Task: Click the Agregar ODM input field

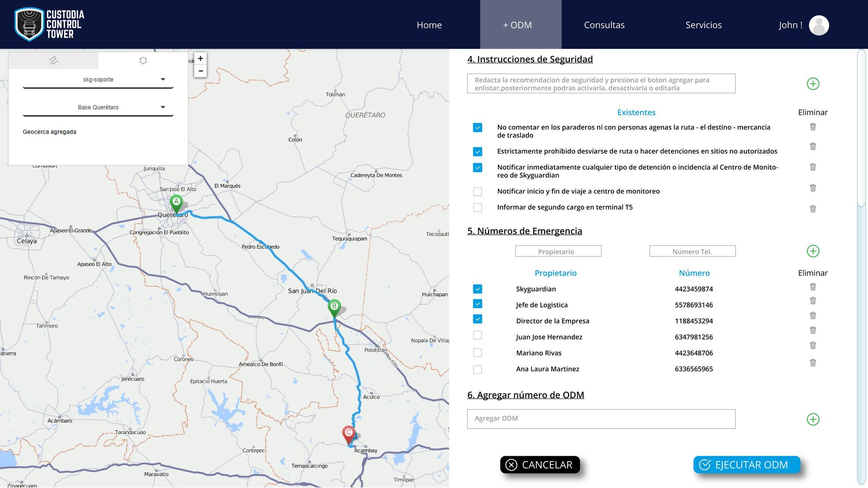Action: tap(601, 419)
